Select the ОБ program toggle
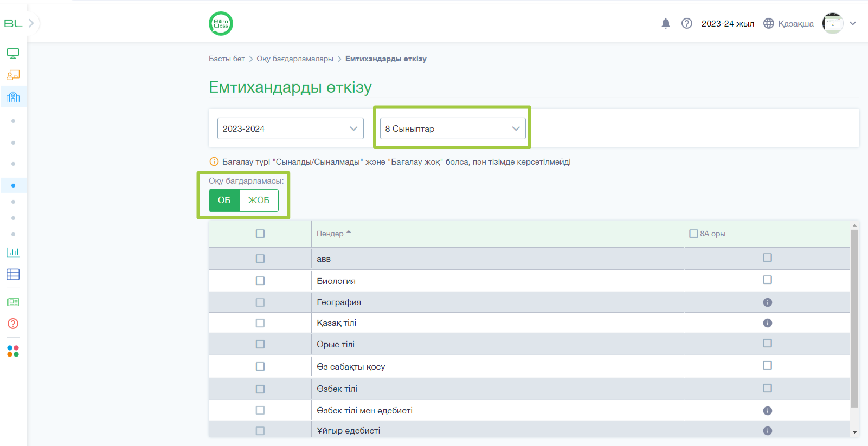Screen dimensions: 868x446 [x=224, y=201]
